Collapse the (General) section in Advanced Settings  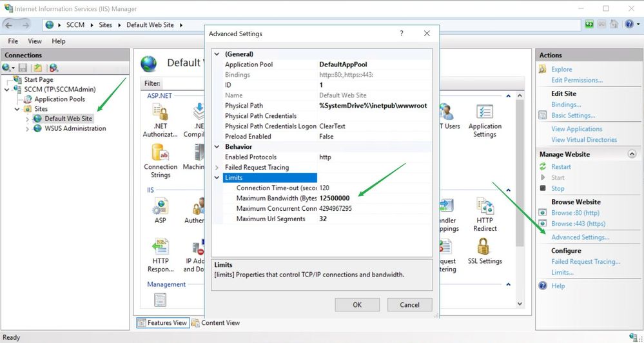(217, 54)
